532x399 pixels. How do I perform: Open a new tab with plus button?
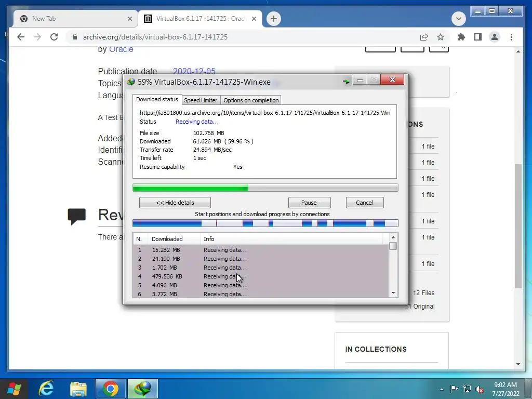[x=273, y=19]
